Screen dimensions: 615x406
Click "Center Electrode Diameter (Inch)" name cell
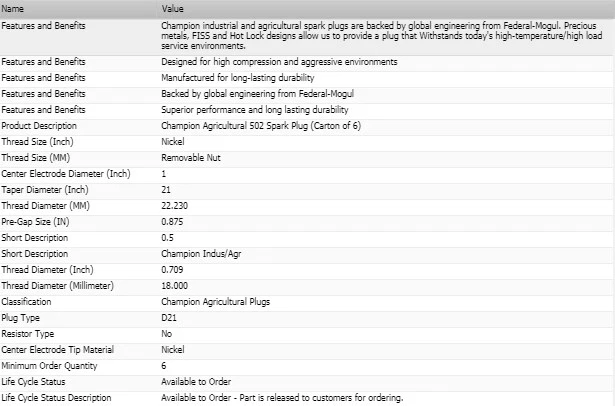coord(66,174)
